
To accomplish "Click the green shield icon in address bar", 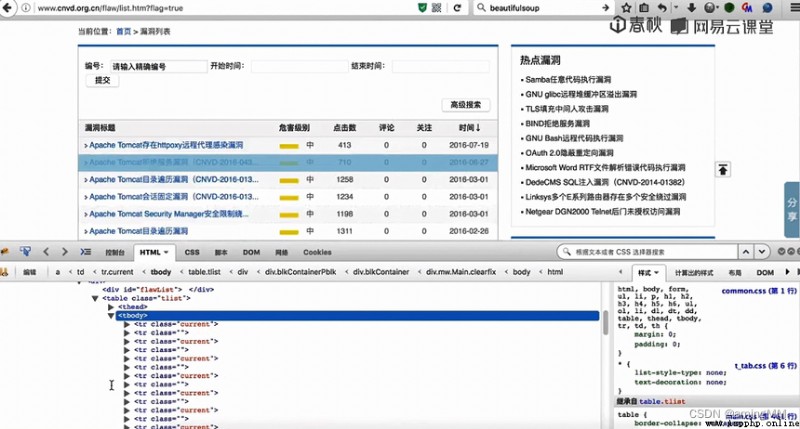I will pos(422,8).
